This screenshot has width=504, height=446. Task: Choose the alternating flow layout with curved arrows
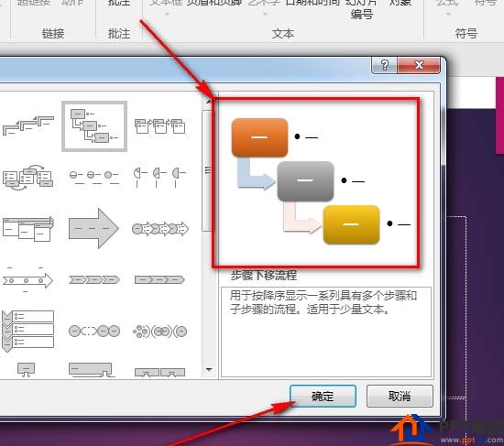27,178
